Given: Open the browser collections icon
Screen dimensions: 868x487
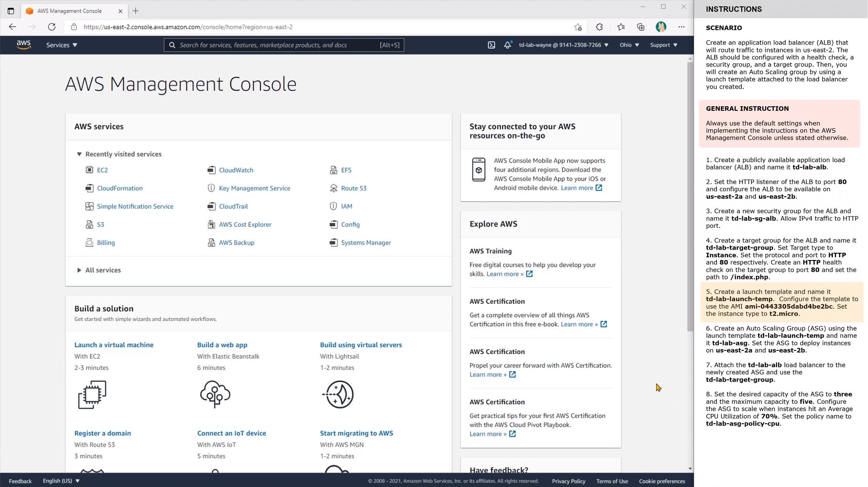Looking at the screenshot, I should pyautogui.click(x=641, y=27).
